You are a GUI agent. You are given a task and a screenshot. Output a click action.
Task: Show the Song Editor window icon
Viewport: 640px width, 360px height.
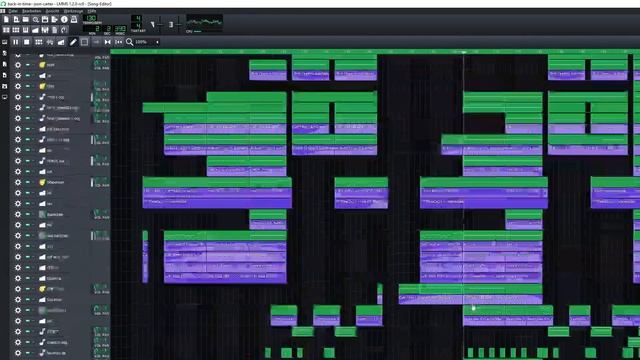click(x=6, y=30)
